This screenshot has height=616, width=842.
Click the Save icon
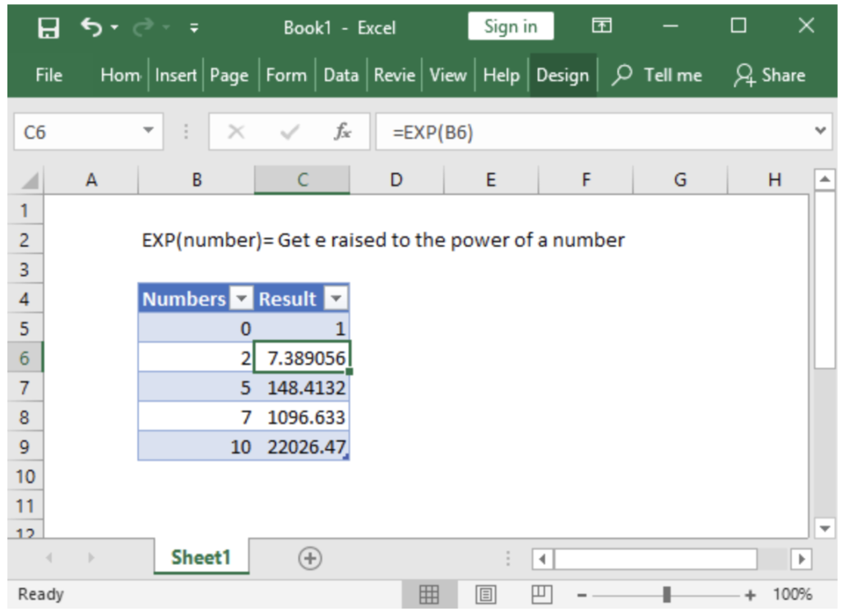click(49, 25)
